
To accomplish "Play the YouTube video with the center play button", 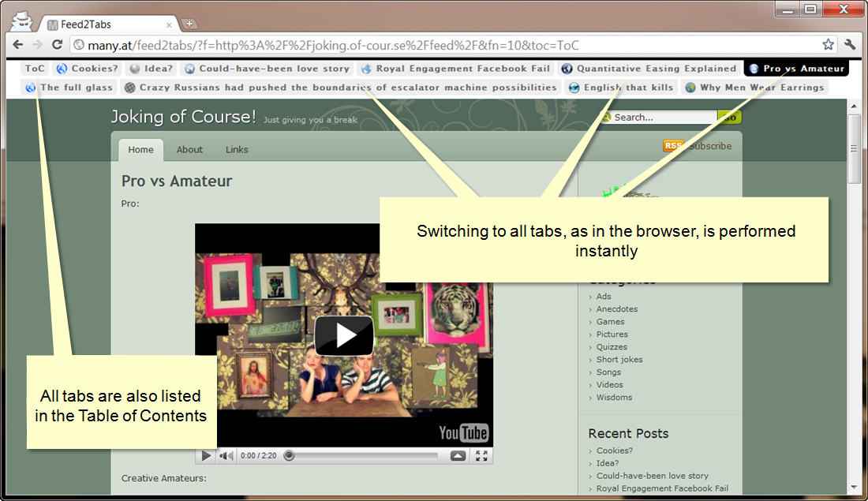I will tap(344, 335).
